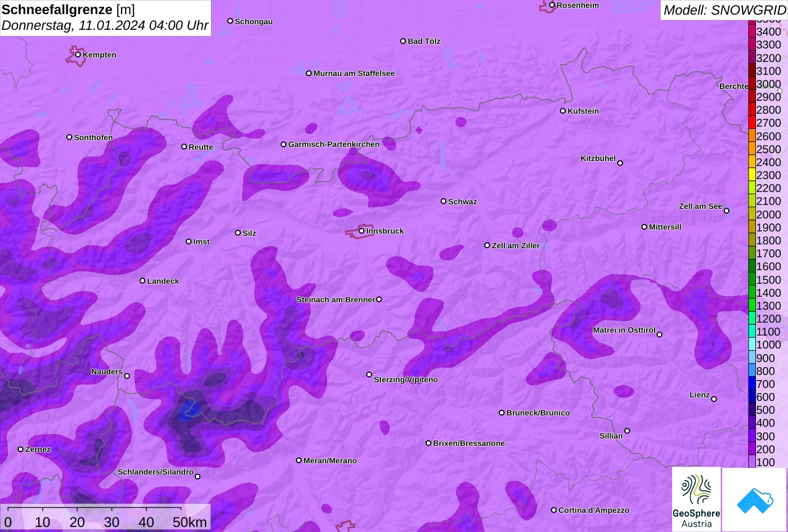The height and width of the screenshot is (532, 788).
Task: Click the Mittersill marker dot
Action: tap(644, 227)
